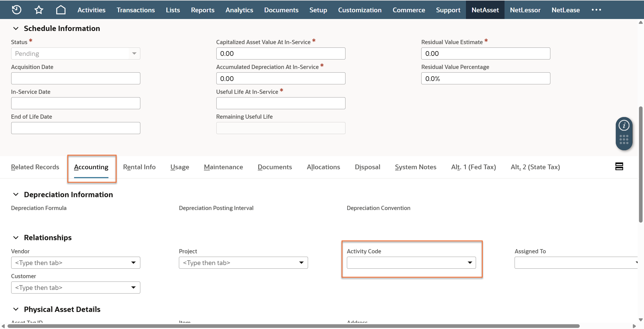This screenshot has width=644, height=329.
Task: Click the horizontal scrollbar at bottom
Action: (293, 326)
